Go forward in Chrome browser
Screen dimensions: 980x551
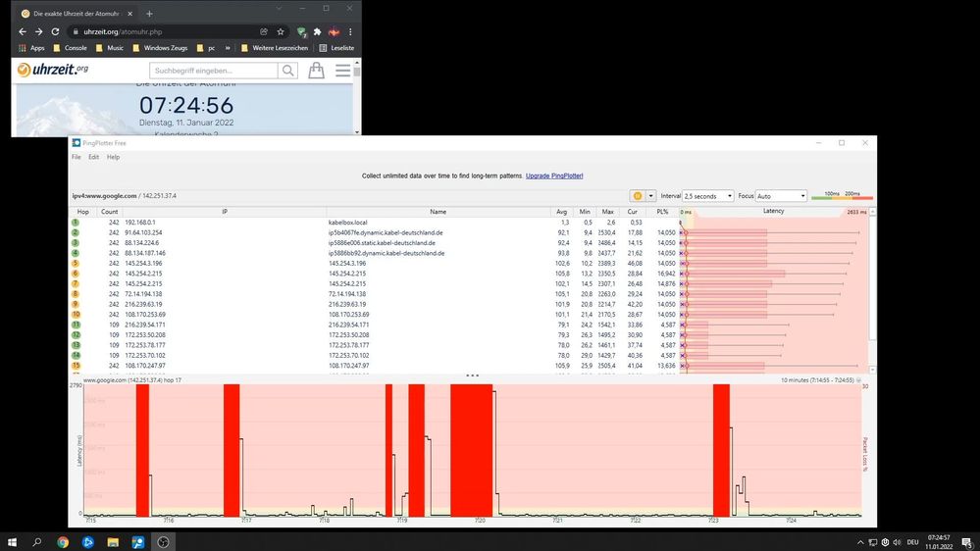(39, 31)
